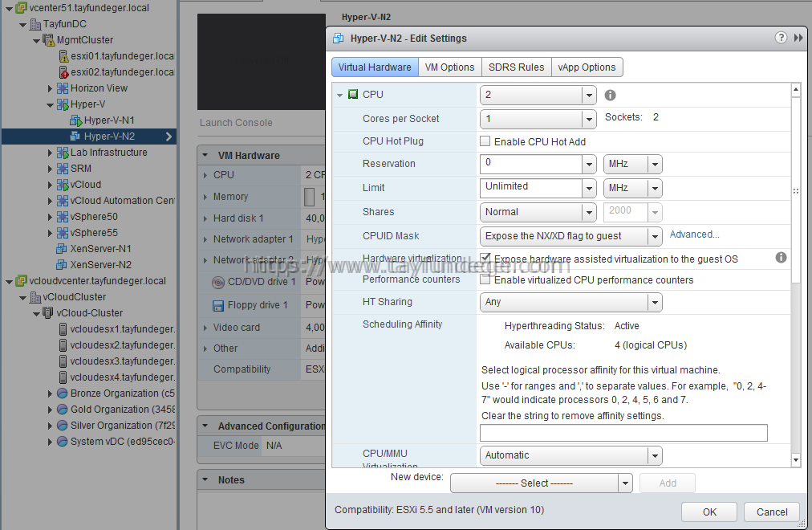Open the Shares level dropdown
Viewport: 812px width, 530px height.
pos(589,212)
